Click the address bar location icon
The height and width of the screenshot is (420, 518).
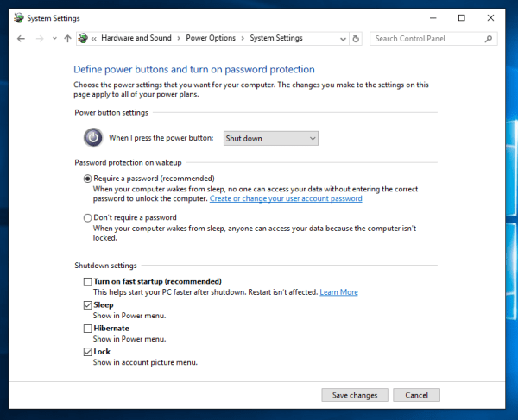coord(84,39)
